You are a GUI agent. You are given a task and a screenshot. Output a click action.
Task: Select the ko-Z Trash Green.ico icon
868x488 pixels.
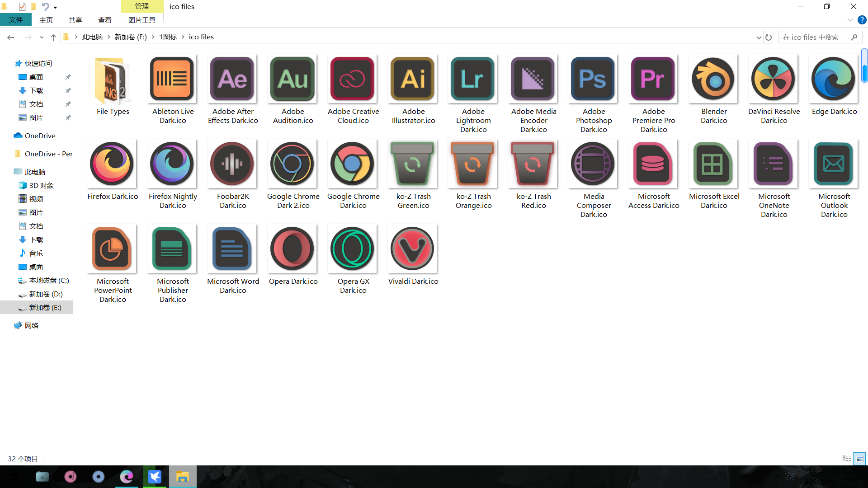[x=413, y=164]
